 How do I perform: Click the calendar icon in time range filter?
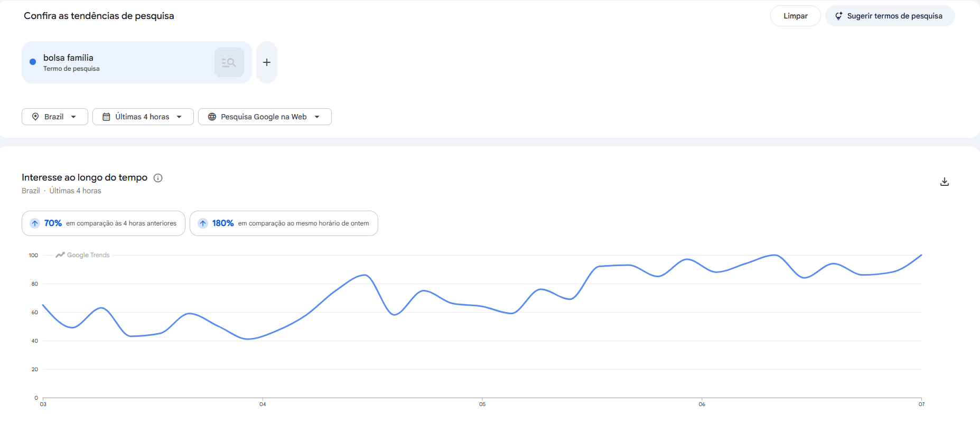106,117
